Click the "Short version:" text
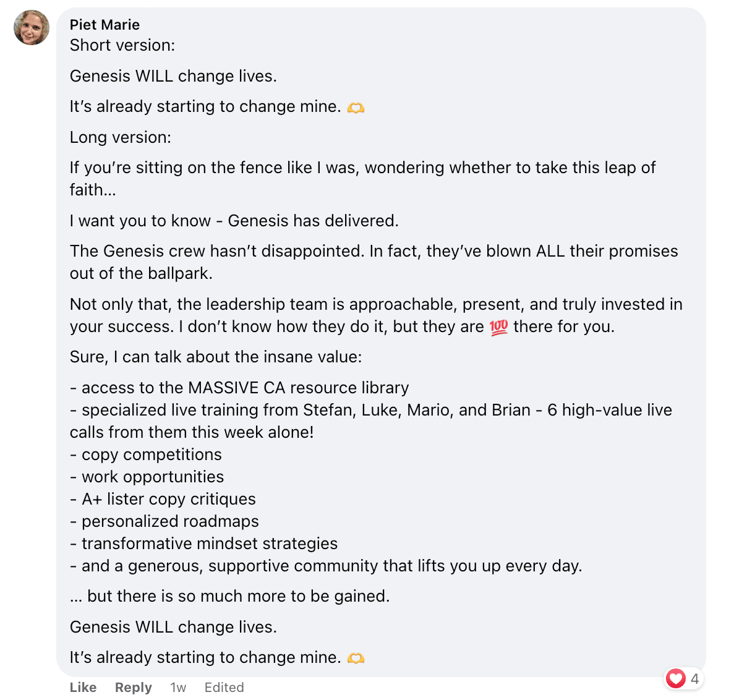This screenshot has width=747, height=700. [122, 45]
